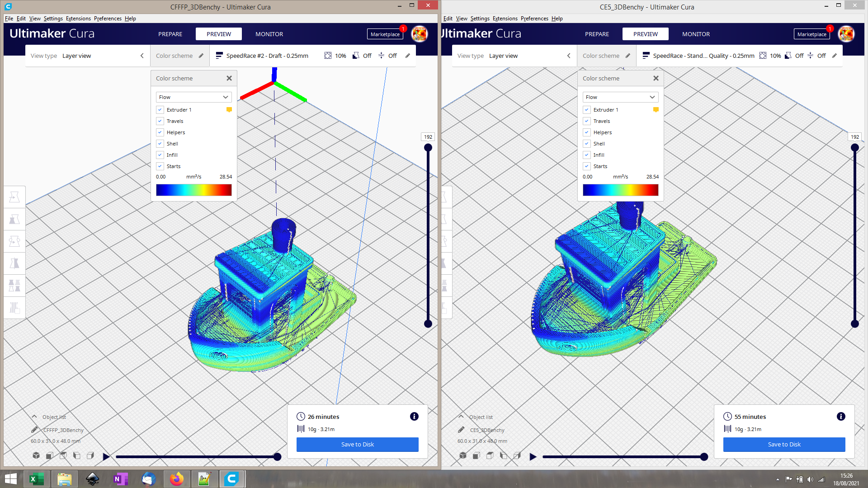The height and width of the screenshot is (488, 868).
Task: Open Marketplace in left Cura window
Action: coord(385,34)
